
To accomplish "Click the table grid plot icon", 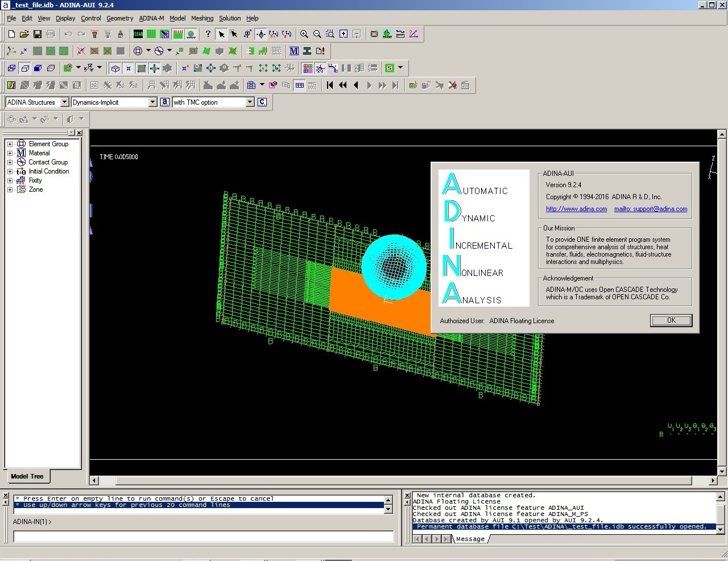I will coord(251,85).
